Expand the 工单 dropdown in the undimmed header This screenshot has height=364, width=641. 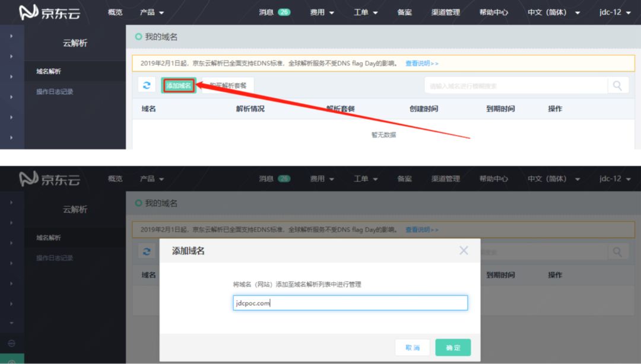point(366,12)
